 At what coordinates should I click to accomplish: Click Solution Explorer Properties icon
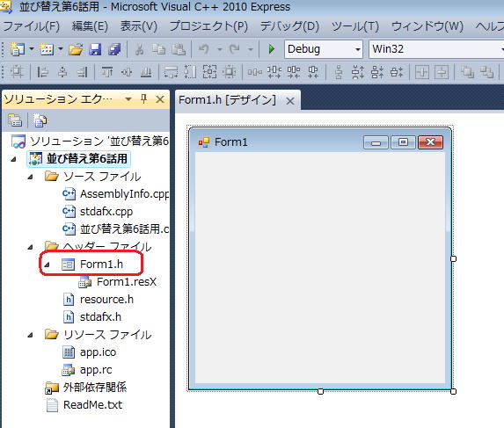tap(15, 120)
